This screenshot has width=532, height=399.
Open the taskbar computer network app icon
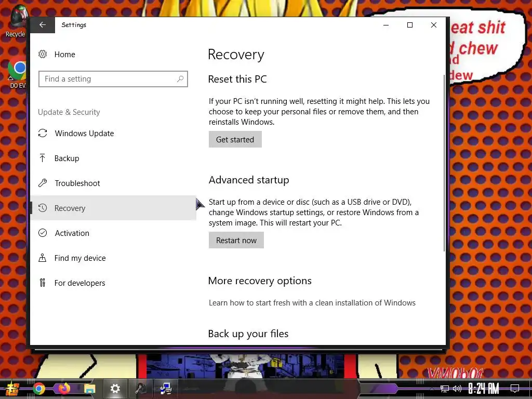[166, 389]
